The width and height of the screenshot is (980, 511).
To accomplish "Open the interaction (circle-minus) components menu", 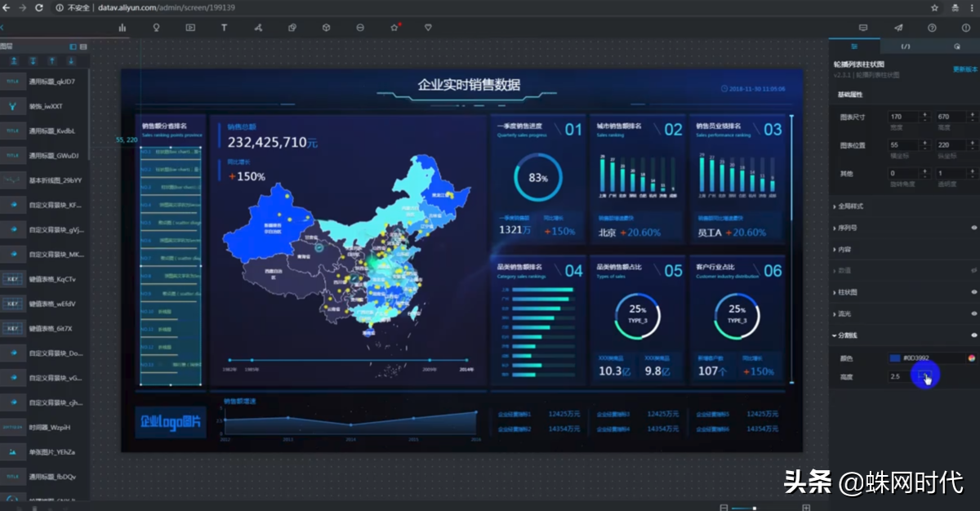I will [x=360, y=27].
